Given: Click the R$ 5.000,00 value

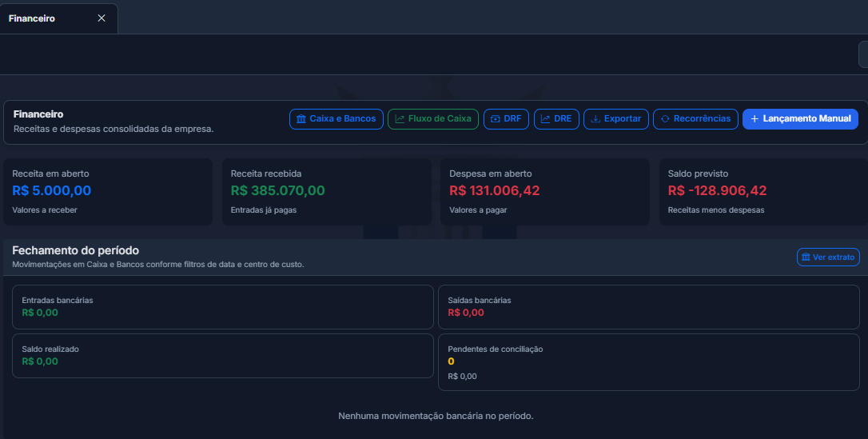Looking at the screenshot, I should pyautogui.click(x=51, y=190).
